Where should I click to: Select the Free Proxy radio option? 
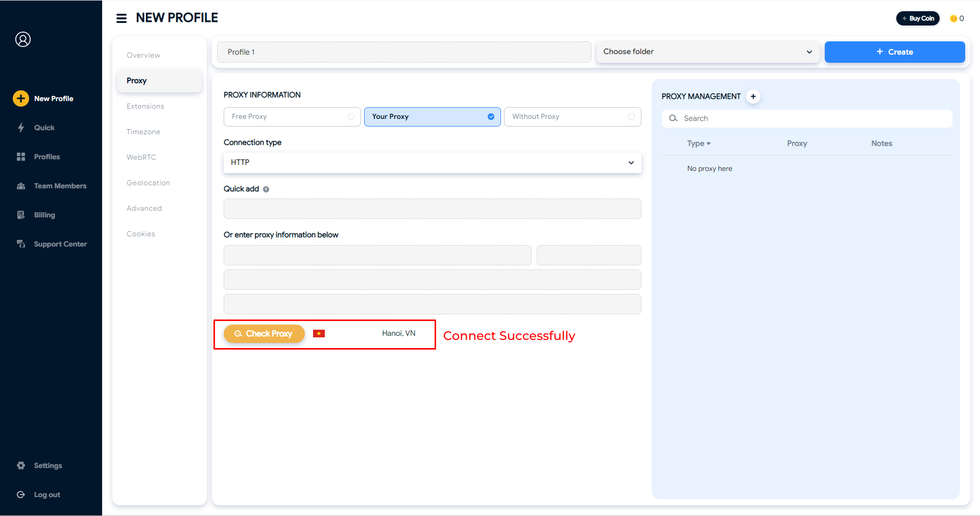tap(351, 117)
